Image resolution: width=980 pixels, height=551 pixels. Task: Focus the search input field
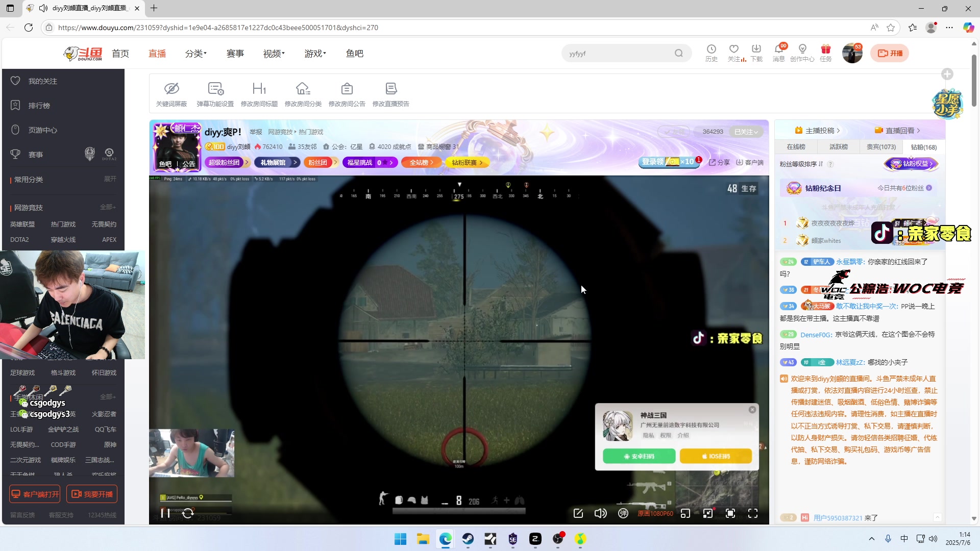pos(618,53)
